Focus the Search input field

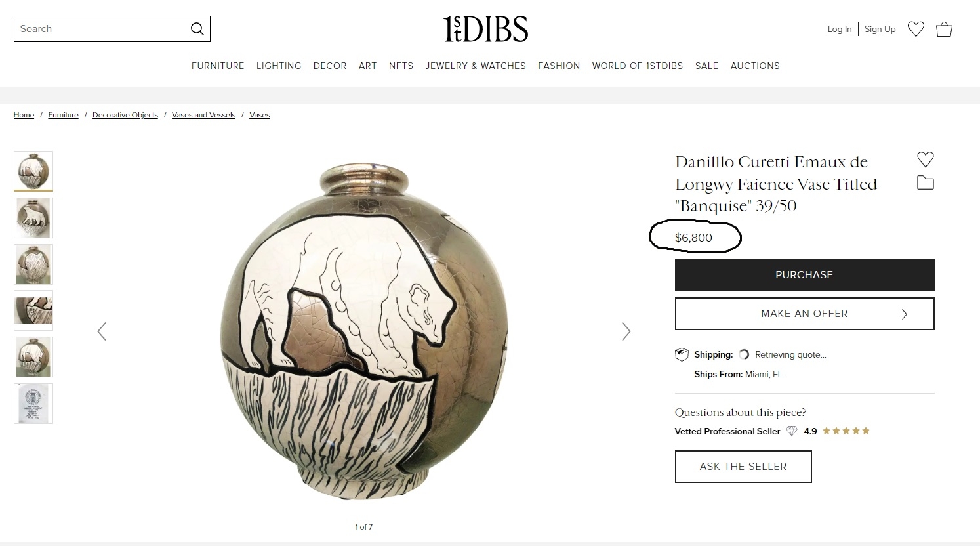click(102, 29)
